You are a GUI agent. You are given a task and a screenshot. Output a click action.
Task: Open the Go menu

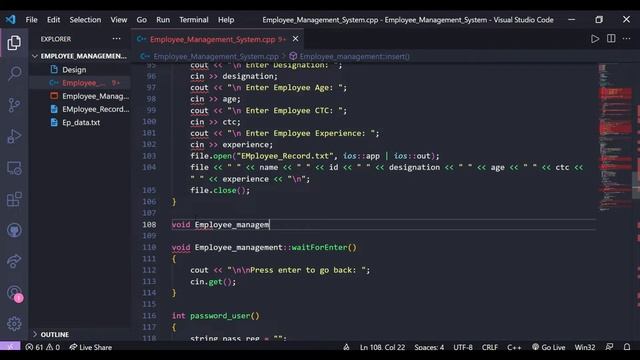click(x=142, y=20)
